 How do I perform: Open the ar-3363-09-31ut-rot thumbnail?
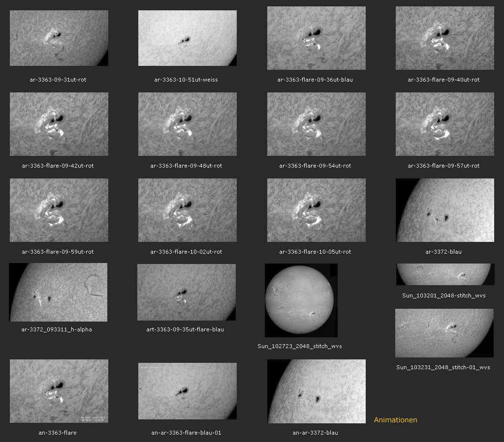pyautogui.click(x=59, y=38)
